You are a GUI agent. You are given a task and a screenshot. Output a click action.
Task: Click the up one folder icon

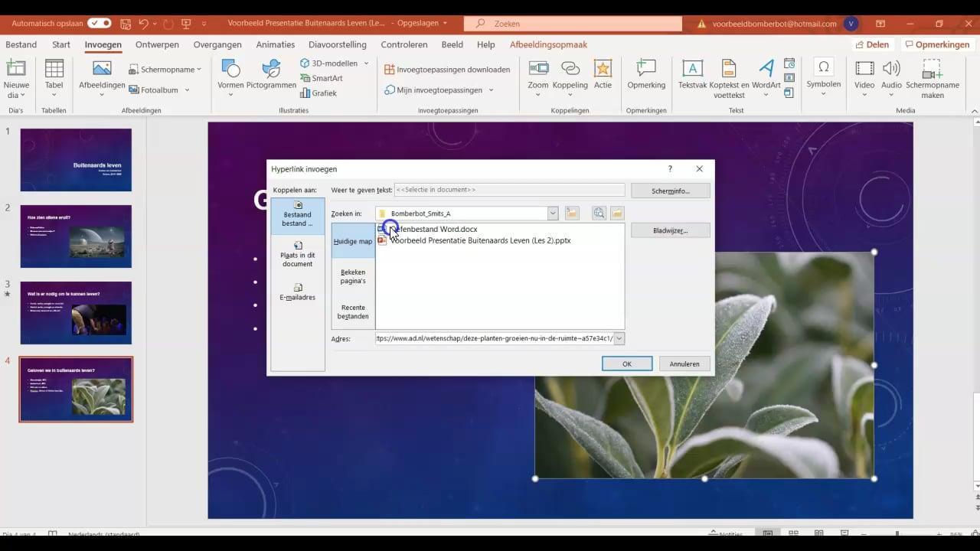572,214
